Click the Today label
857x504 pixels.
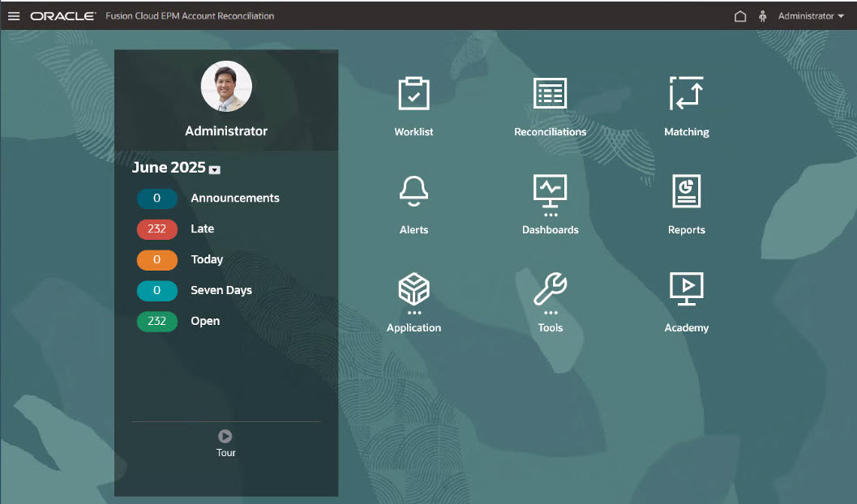(207, 259)
